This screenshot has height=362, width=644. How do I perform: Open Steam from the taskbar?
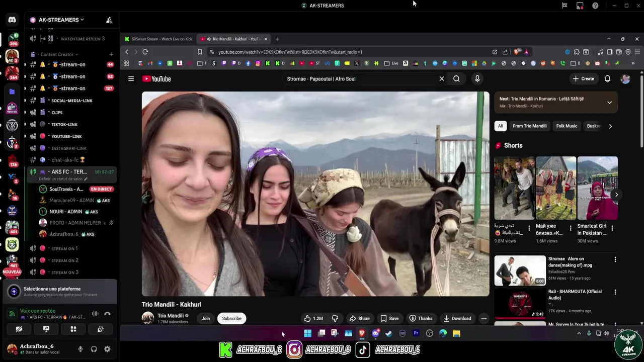389,333
